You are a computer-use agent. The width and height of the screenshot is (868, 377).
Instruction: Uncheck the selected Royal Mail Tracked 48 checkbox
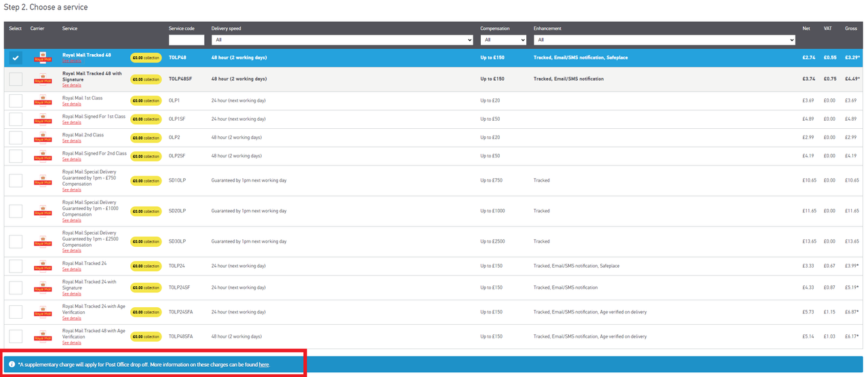click(16, 58)
